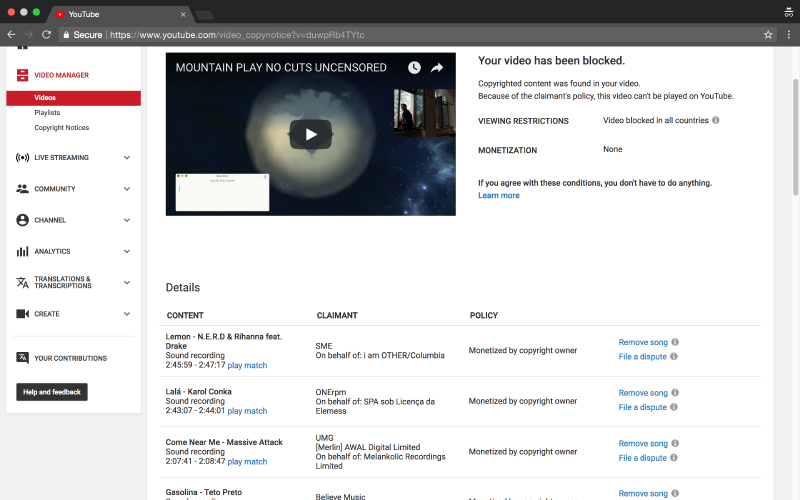Image resolution: width=800 pixels, height=500 pixels.
Task: Open the Chrome three-dot menu
Action: 789,35
